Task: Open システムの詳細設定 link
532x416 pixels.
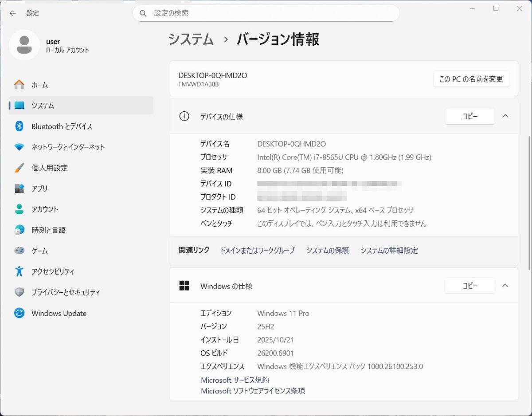Action: click(389, 251)
